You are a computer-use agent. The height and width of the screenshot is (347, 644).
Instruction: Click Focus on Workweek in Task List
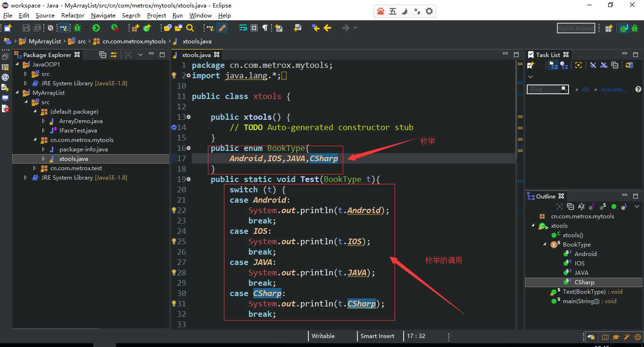click(578, 65)
